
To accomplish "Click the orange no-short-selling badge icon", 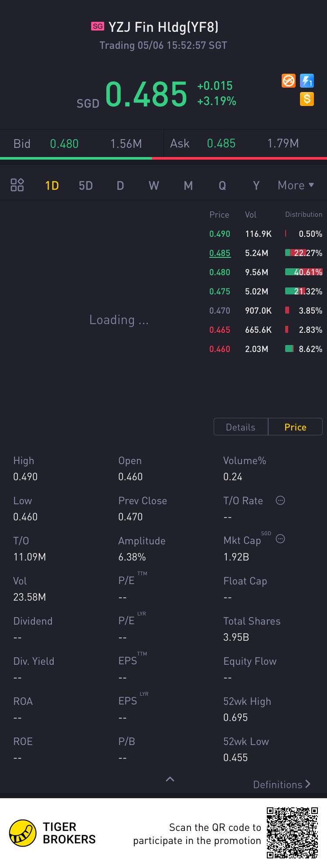I will [289, 81].
